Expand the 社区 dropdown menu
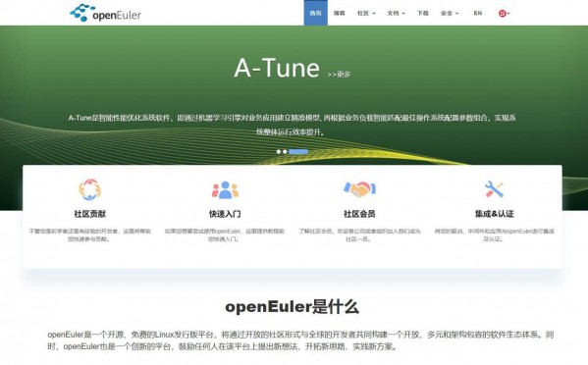Viewport: 588px width, 365px height. click(366, 13)
